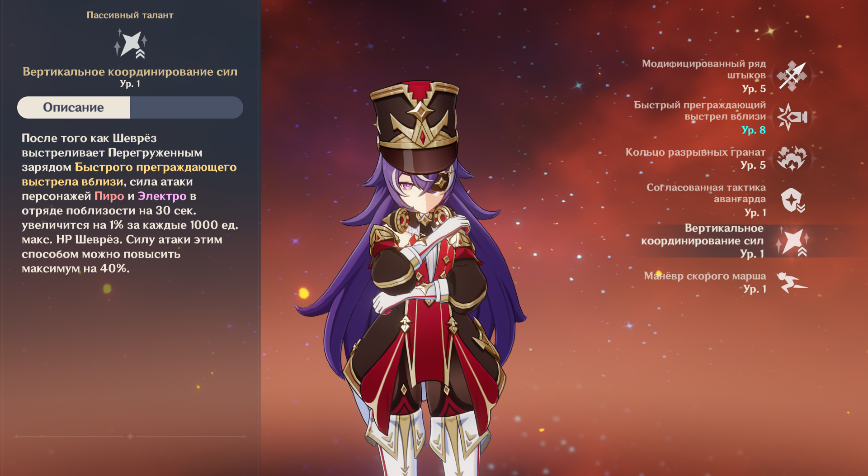868x476 pixels.
Task: Open the yellow Быстрого преграждающего выстрела link
Action: [129, 174]
